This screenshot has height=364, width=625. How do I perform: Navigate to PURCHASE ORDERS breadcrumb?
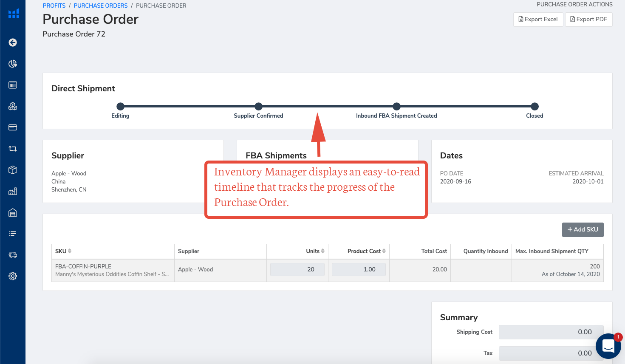pos(101,6)
